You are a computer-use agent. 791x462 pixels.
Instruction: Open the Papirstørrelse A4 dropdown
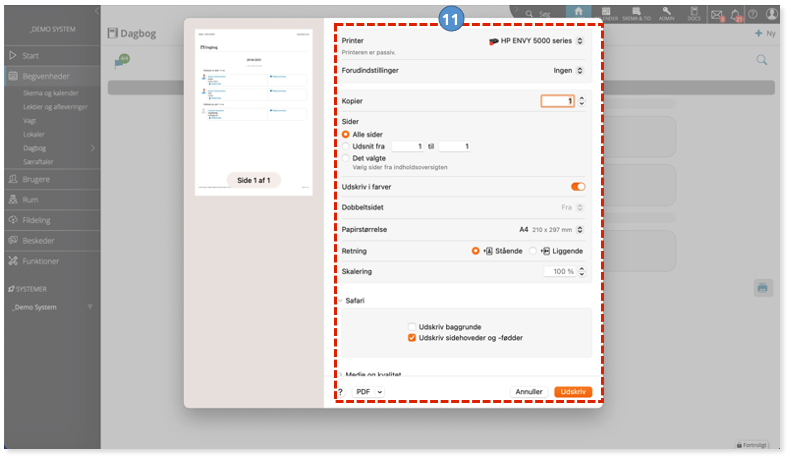point(551,229)
